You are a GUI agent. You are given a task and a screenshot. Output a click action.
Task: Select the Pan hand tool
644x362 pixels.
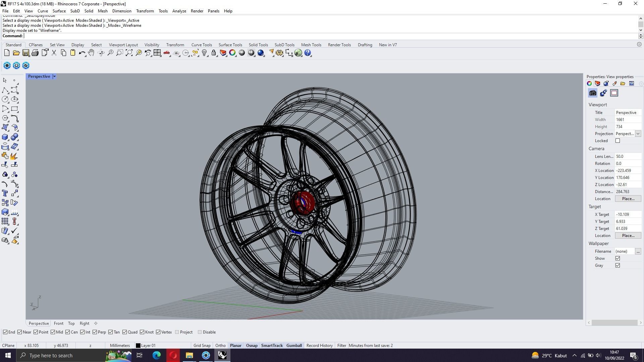91,53
